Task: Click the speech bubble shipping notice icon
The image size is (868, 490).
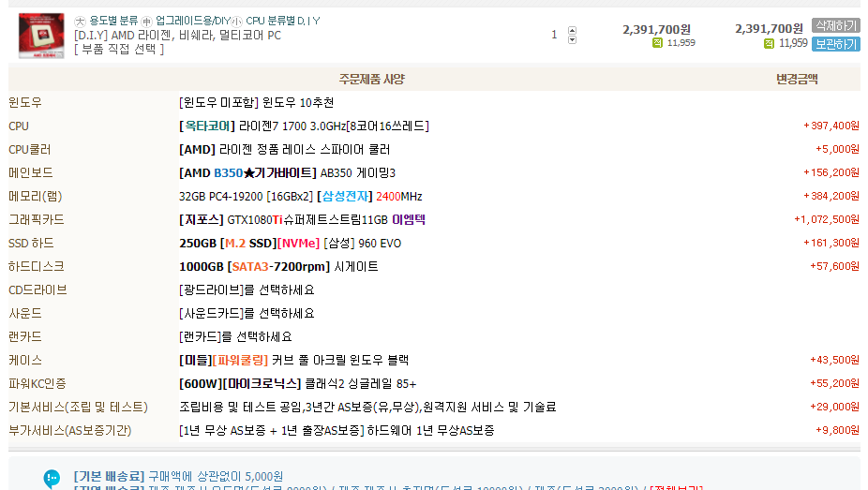Action: click(52, 479)
